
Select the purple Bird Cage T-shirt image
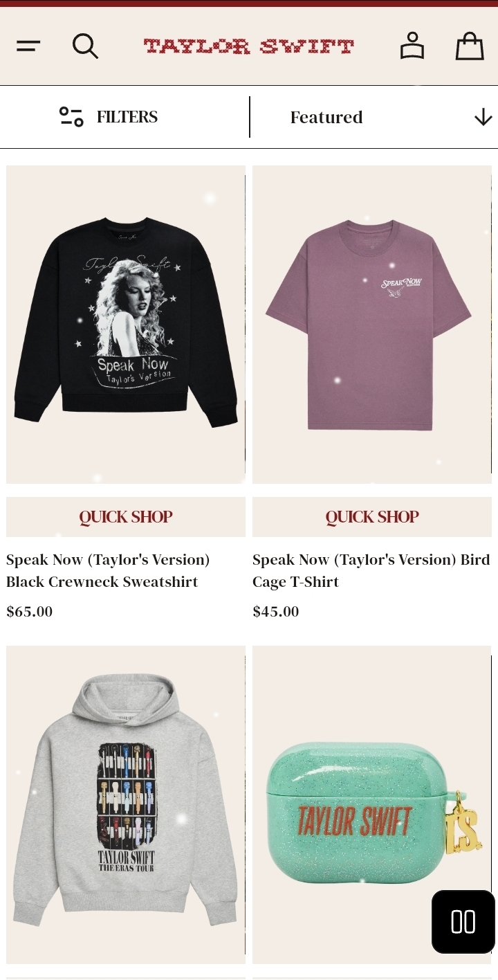pyautogui.click(x=372, y=325)
